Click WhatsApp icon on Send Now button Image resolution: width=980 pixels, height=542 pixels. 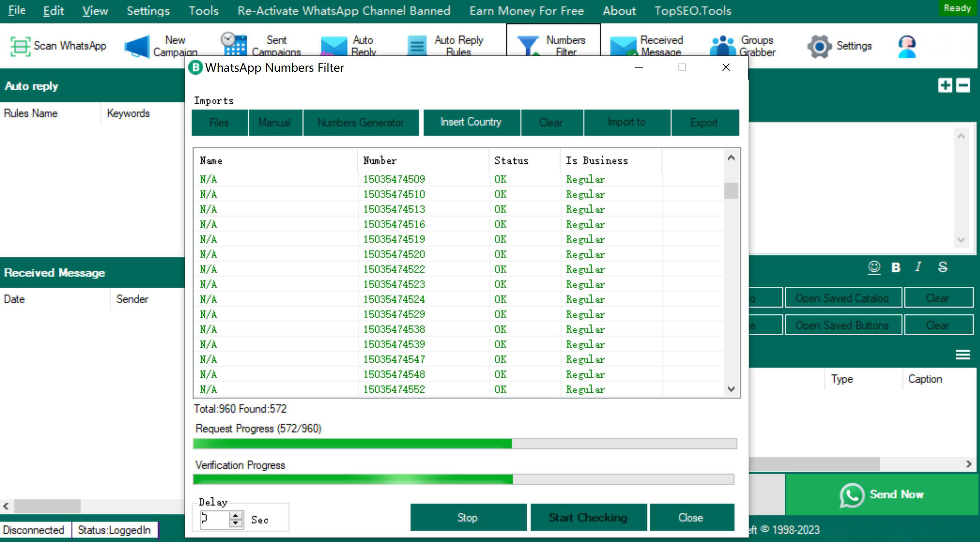tap(852, 495)
